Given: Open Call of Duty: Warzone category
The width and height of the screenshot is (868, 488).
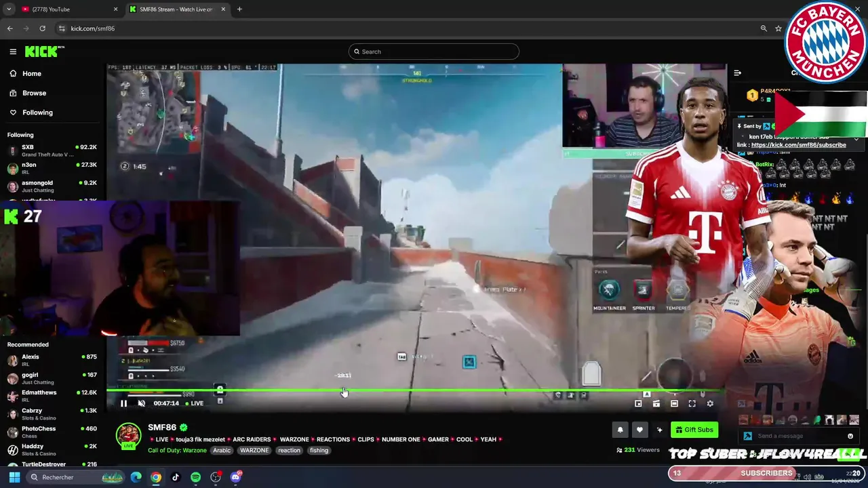Looking at the screenshot, I should (x=177, y=450).
